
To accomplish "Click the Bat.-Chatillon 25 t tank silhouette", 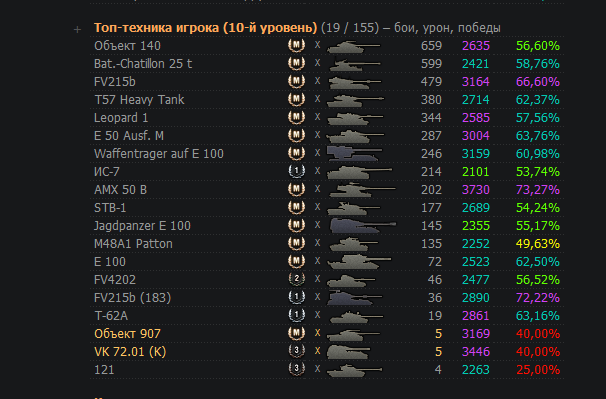I will (354, 64).
